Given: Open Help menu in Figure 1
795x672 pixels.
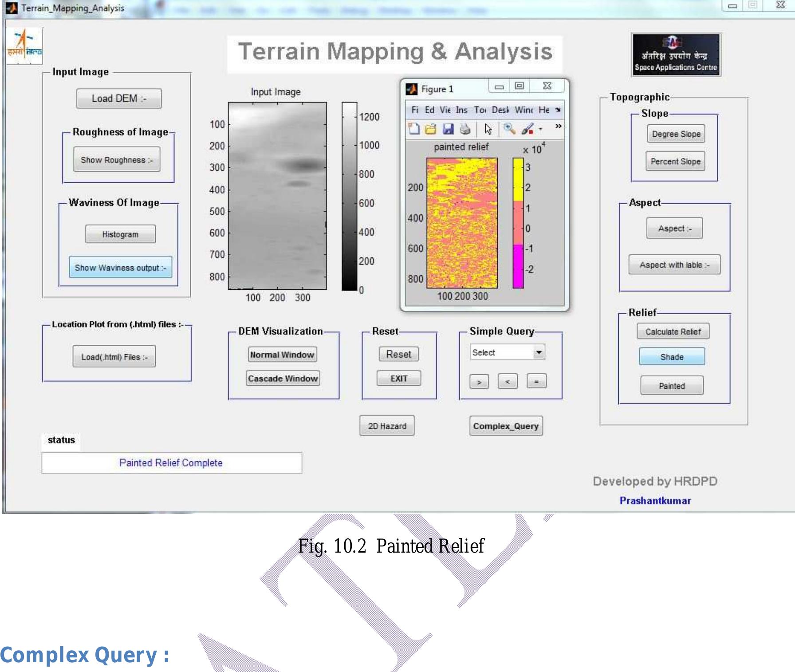Looking at the screenshot, I should 544,110.
